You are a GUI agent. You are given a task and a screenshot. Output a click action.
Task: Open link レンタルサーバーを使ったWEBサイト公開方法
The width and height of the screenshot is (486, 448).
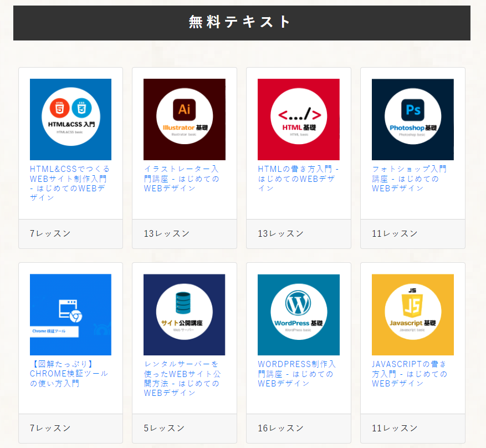pos(182,378)
